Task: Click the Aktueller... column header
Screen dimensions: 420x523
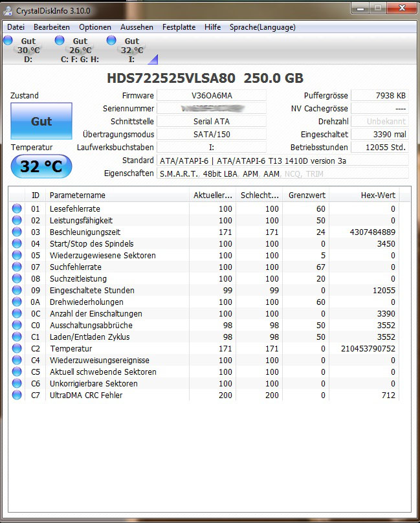Action: [212, 195]
